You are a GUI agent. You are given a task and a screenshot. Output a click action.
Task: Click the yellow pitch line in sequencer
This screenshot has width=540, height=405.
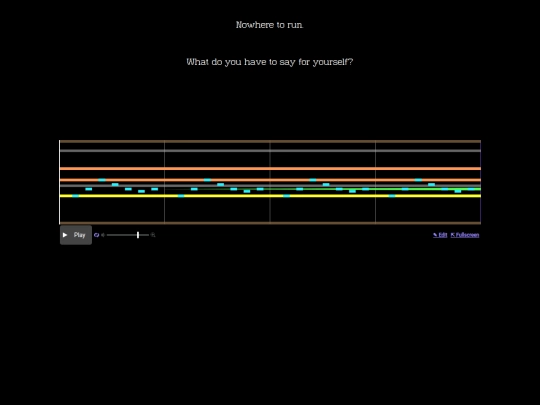(x=270, y=196)
